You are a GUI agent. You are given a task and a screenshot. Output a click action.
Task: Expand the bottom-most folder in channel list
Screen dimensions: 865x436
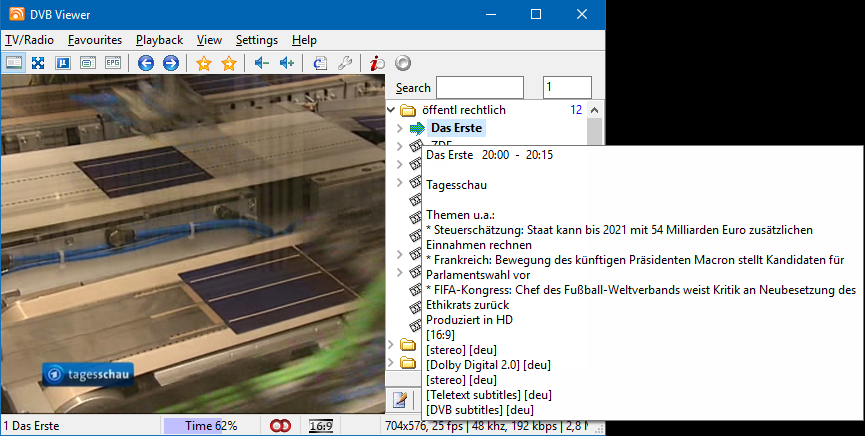[391, 363]
